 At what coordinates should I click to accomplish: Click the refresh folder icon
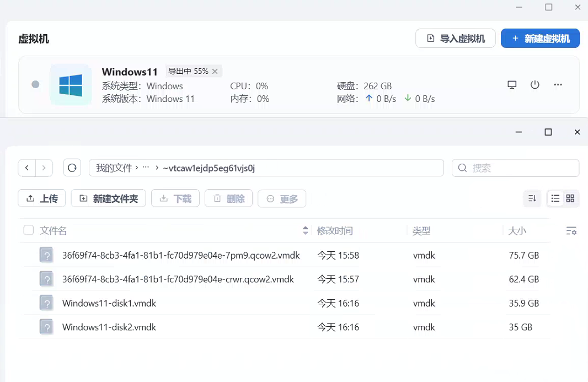[72, 168]
